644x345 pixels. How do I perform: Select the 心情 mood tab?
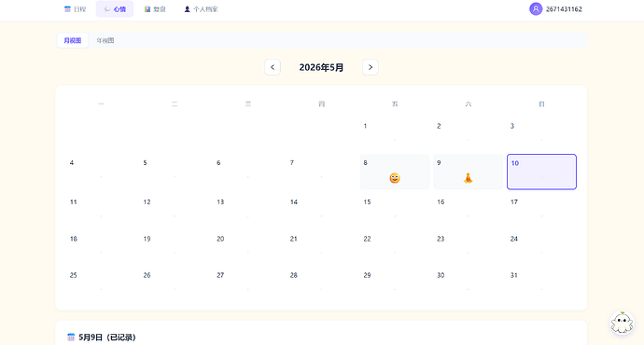115,9
